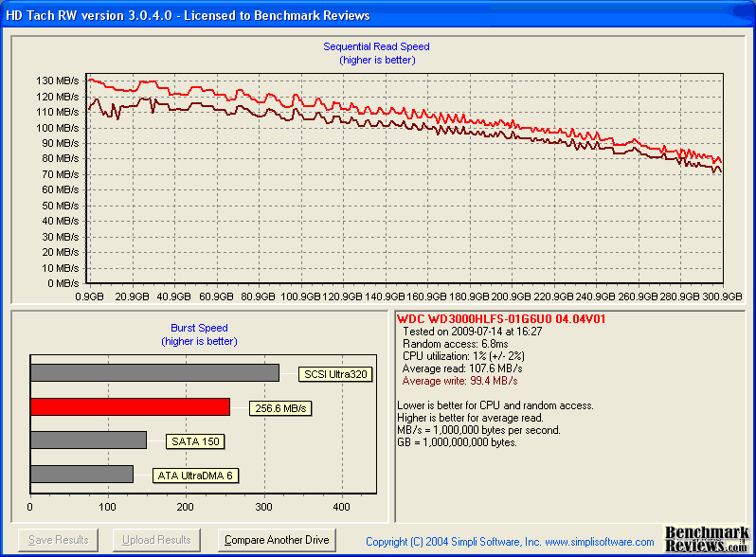Click the ATA UltraDMA 6 label
This screenshot has width=756, height=557.
click(x=195, y=476)
